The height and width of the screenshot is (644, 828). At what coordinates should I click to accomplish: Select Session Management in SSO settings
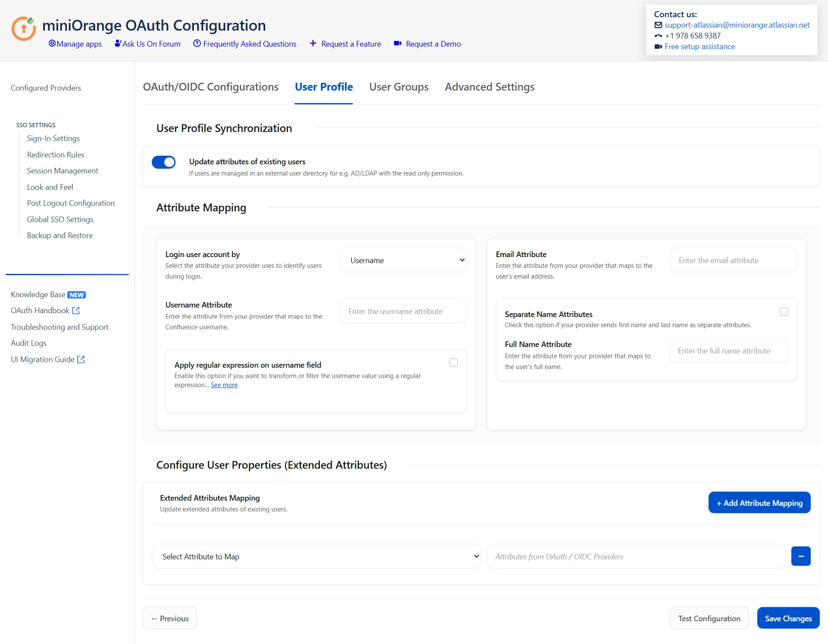point(63,171)
